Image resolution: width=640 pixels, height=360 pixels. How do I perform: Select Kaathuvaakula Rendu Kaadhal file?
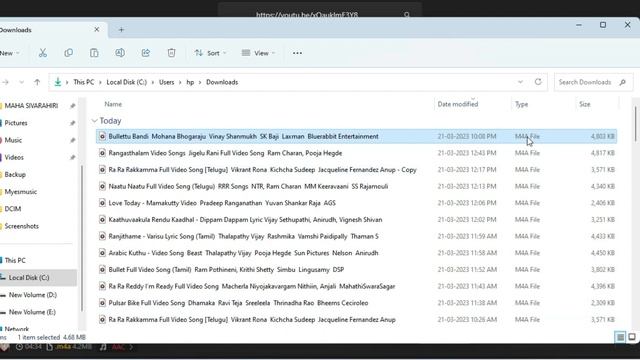click(356, 220)
